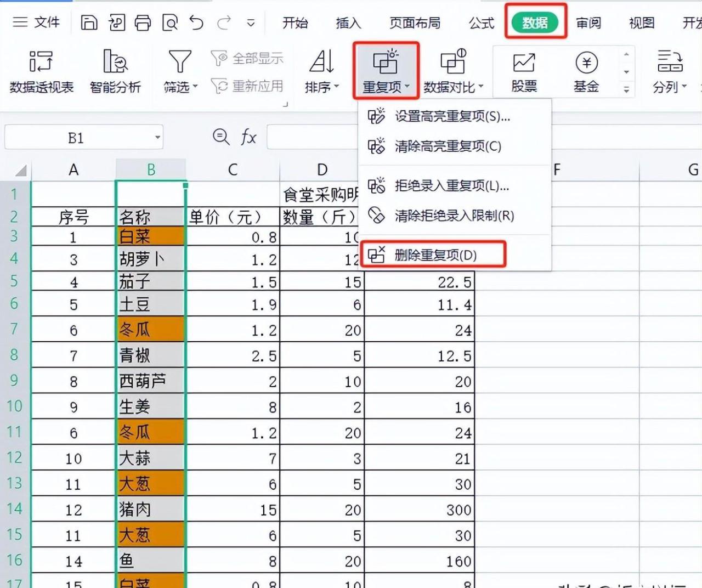Click the 数据对比 compare icon
The image size is (702, 588).
453,61
